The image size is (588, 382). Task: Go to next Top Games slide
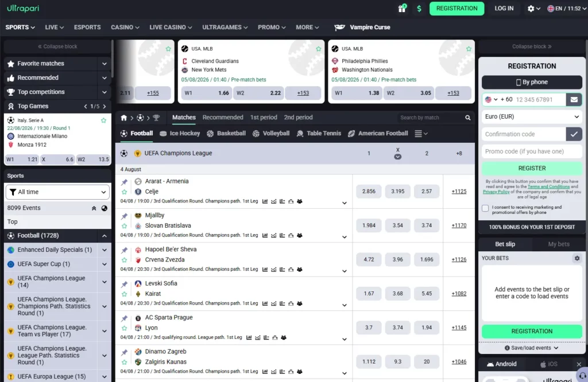[x=105, y=106]
